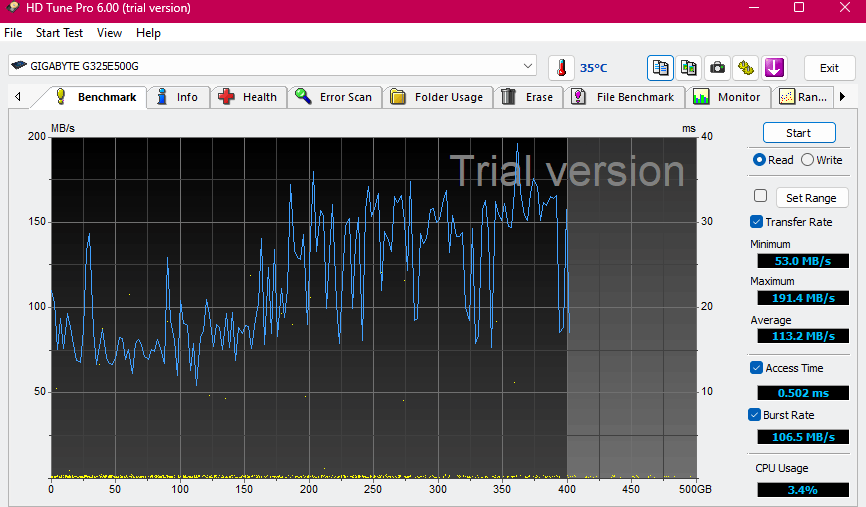Image resolution: width=866 pixels, height=507 pixels.
Task: Maximize the HD Tune Pro window
Action: [799, 8]
